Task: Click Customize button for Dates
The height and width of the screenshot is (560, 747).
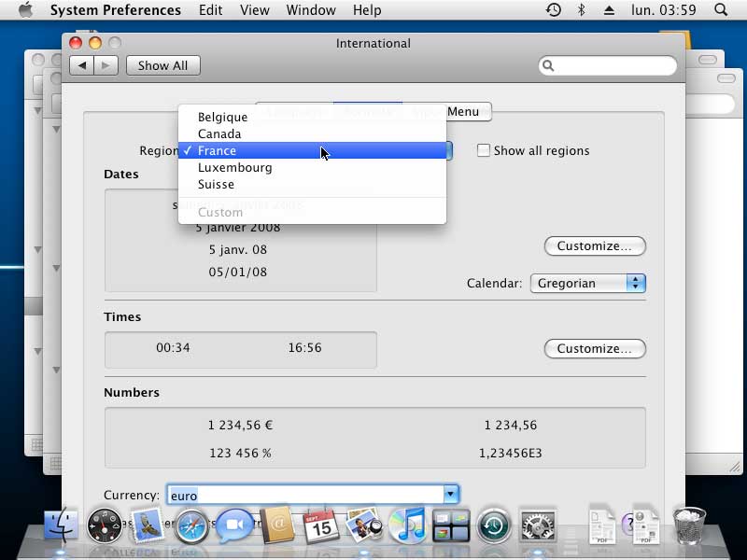Action: [x=595, y=245]
